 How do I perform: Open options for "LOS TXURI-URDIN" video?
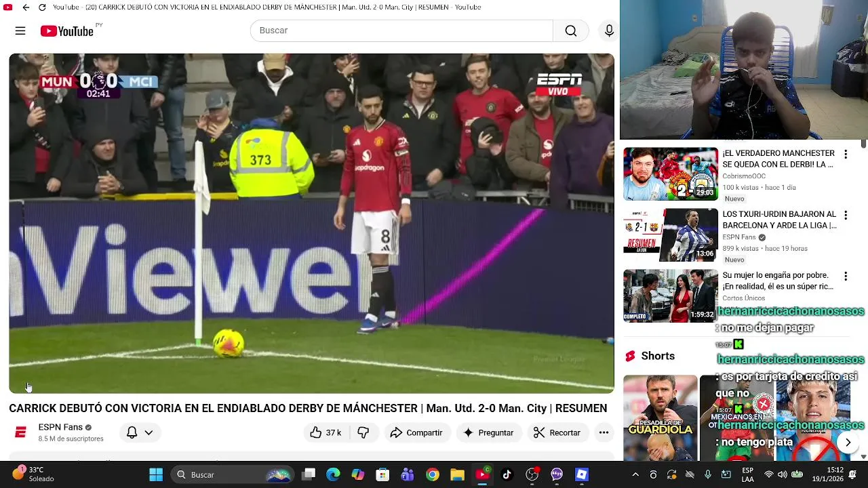point(846,216)
